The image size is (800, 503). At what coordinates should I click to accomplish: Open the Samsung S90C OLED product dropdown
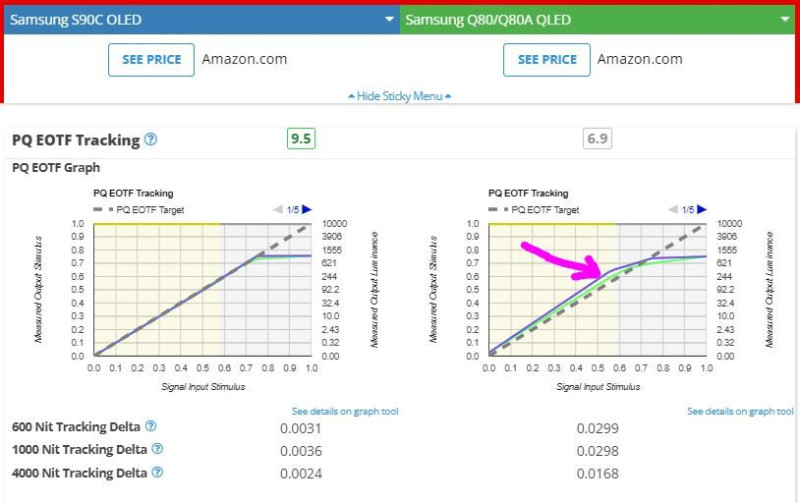click(x=202, y=20)
